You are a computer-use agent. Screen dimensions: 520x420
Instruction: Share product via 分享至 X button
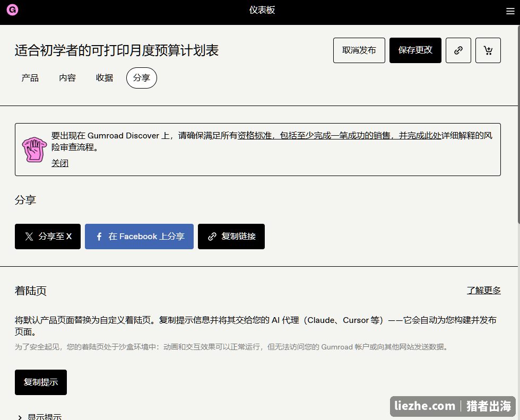(48, 237)
